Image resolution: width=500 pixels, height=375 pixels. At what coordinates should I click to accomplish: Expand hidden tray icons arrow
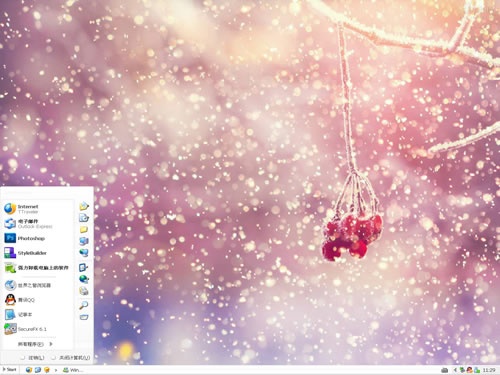[x=454, y=370]
